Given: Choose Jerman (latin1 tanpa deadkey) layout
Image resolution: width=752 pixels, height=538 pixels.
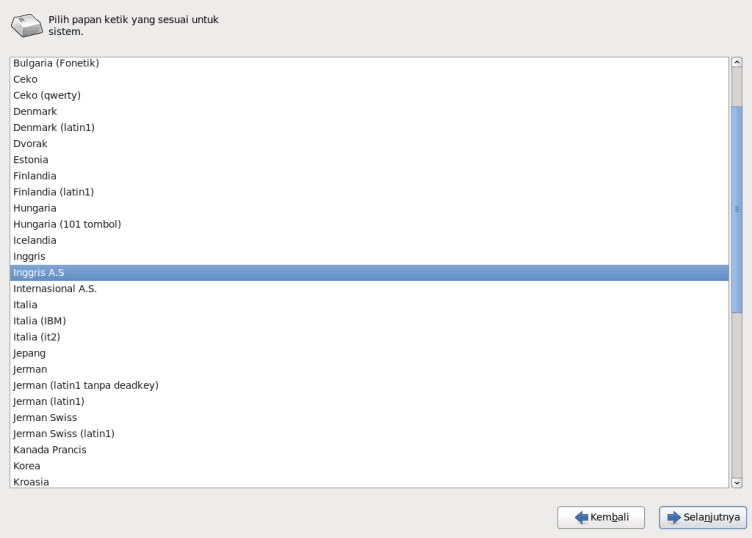Looking at the screenshot, I should pyautogui.click(x=85, y=385).
